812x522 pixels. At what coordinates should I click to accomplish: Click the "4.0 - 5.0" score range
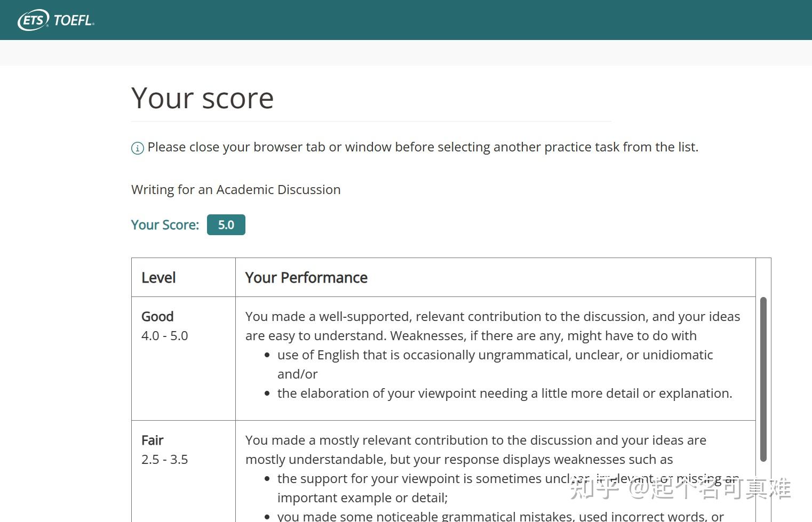point(164,336)
